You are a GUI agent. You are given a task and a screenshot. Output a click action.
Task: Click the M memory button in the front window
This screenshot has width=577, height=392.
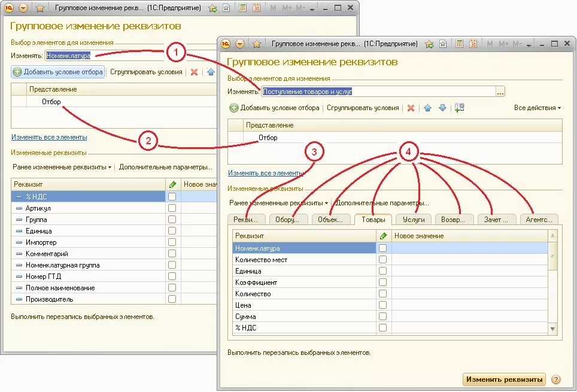point(490,44)
